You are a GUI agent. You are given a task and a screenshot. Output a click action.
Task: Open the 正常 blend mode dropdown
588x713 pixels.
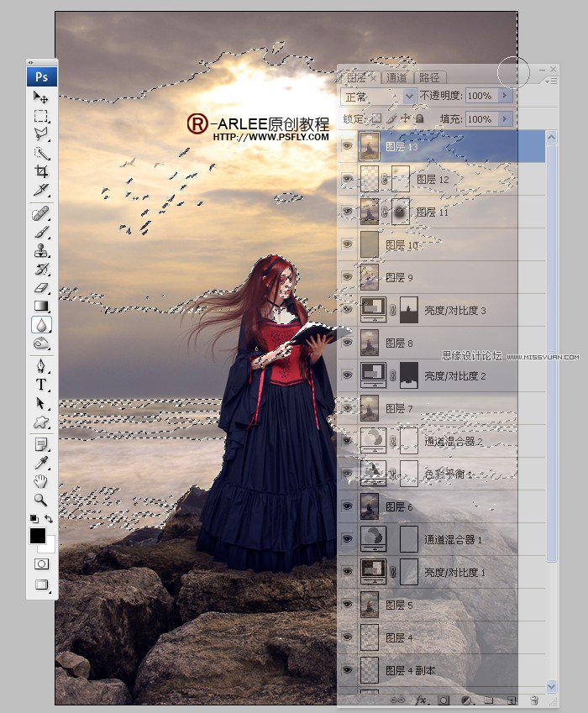378,97
